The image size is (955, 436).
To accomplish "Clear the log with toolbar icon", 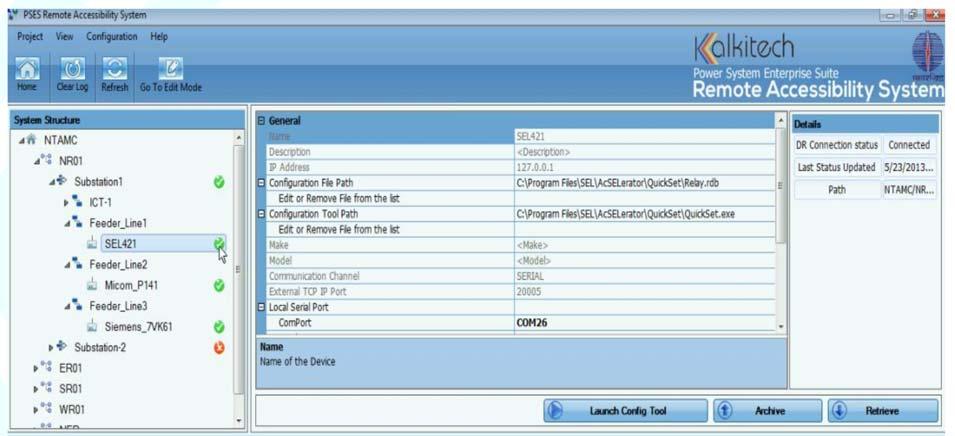I will 72,68.
